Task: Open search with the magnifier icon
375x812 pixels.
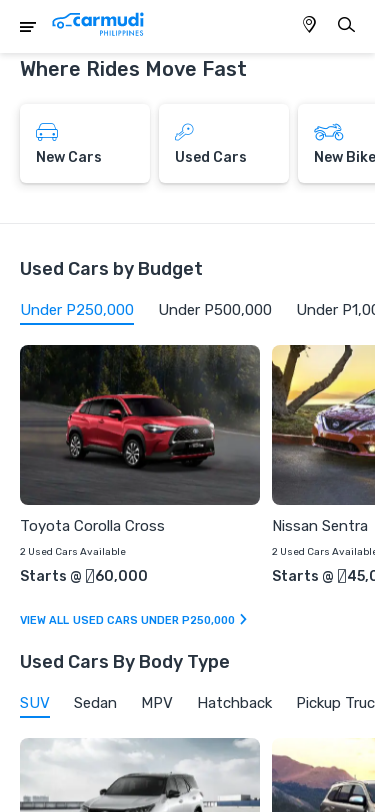Action: 346,24
